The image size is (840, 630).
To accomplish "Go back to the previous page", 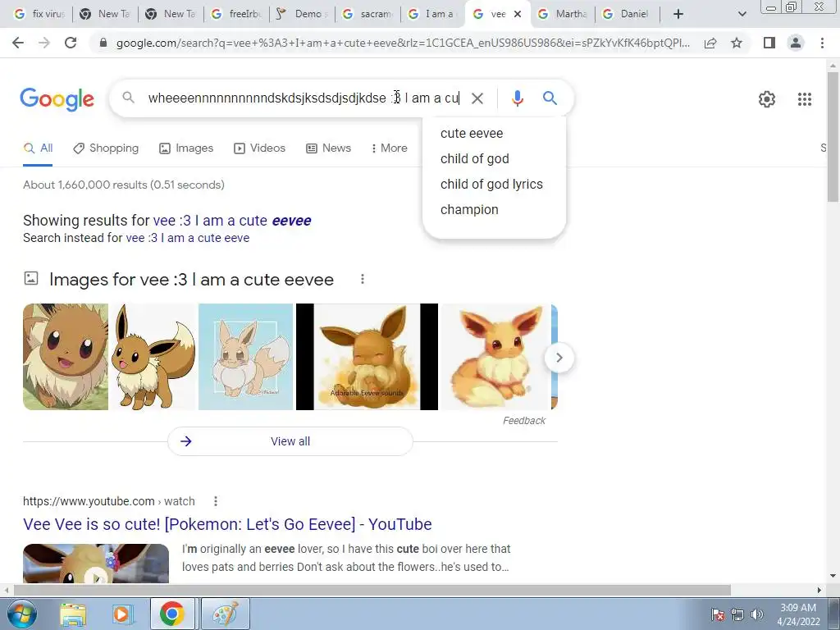I will point(18,43).
